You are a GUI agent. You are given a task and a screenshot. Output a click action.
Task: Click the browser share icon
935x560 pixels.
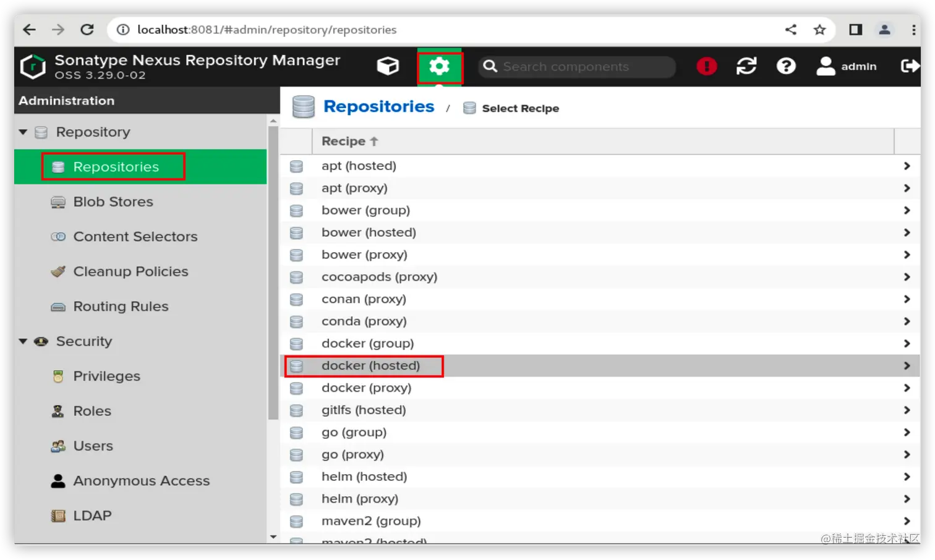(790, 30)
